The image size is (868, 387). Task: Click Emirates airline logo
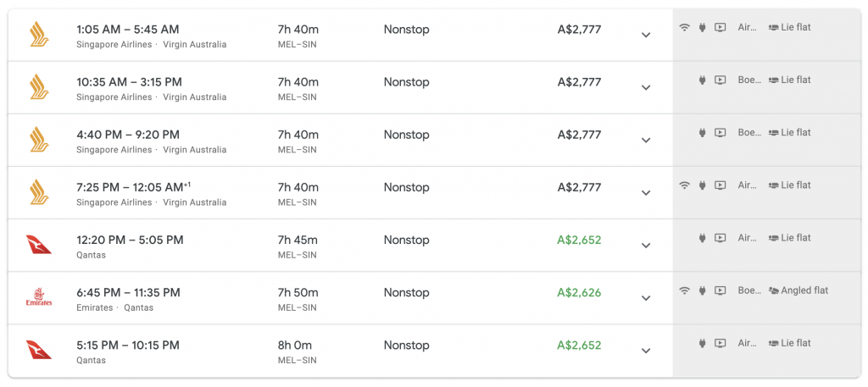tap(39, 297)
